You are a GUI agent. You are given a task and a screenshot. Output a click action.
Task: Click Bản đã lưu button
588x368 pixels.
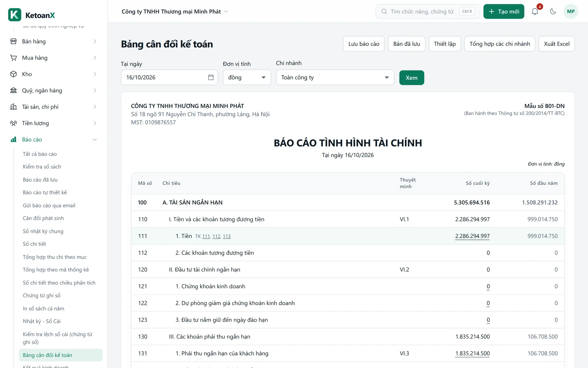(406, 44)
